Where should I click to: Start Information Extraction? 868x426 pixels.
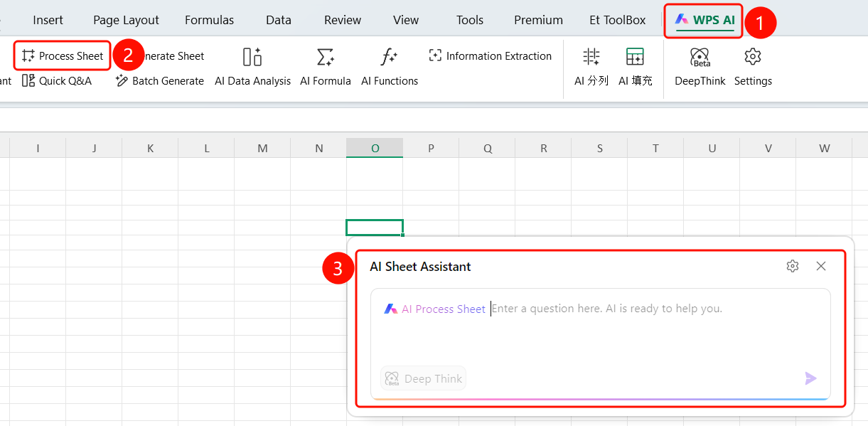[491, 55]
